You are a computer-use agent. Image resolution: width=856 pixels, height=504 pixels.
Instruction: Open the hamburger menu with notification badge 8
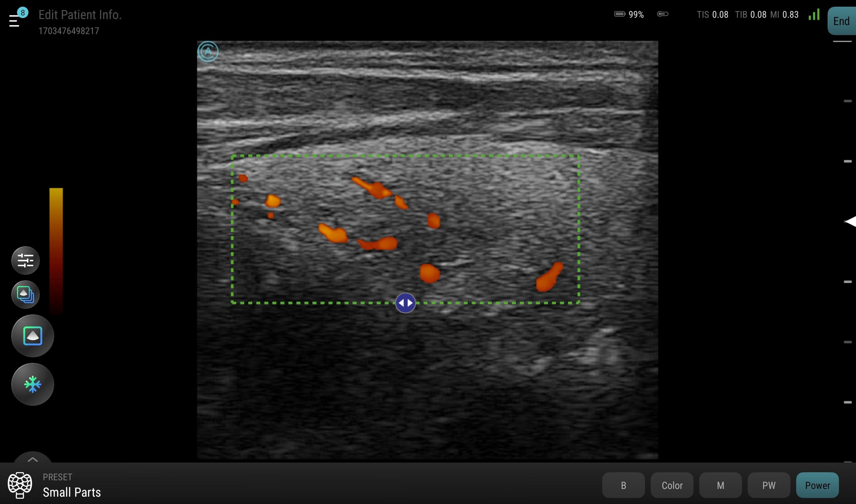(x=14, y=20)
